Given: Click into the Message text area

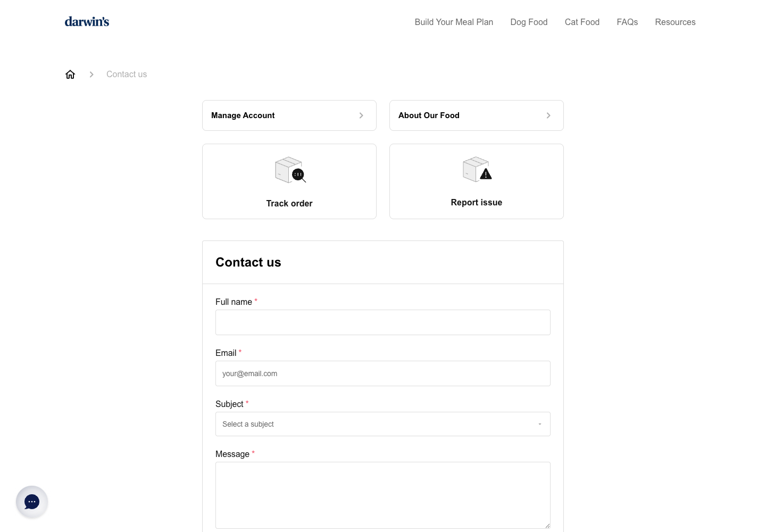Looking at the screenshot, I should click(383, 495).
